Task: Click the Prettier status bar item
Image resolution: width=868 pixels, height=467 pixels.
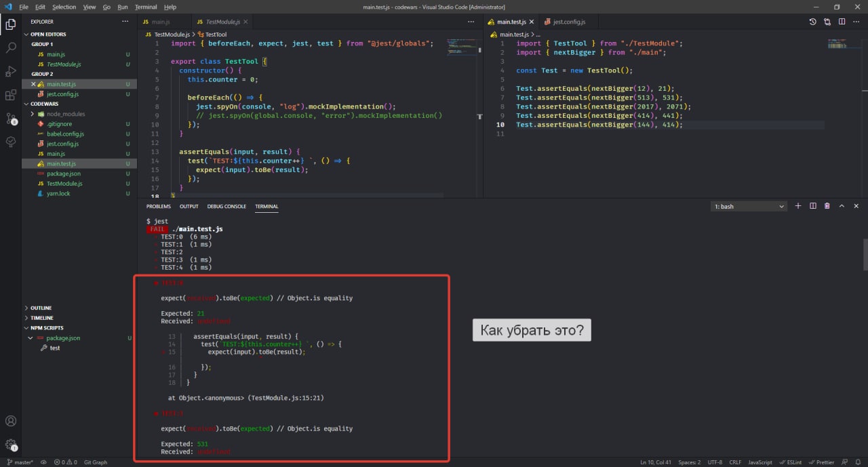Action: click(x=821, y=462)
